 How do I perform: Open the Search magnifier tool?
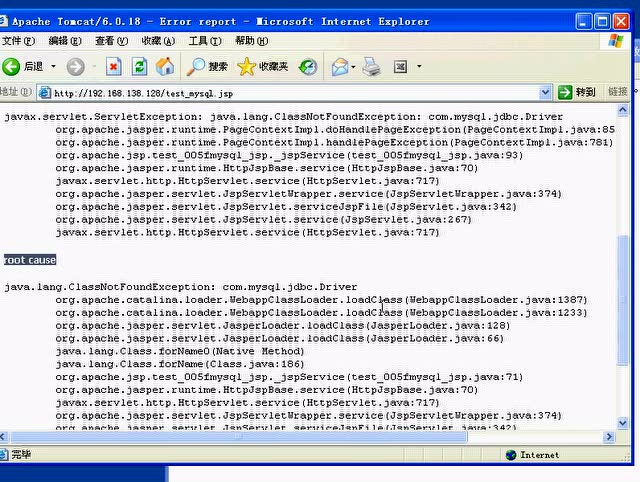coord(207,67)
